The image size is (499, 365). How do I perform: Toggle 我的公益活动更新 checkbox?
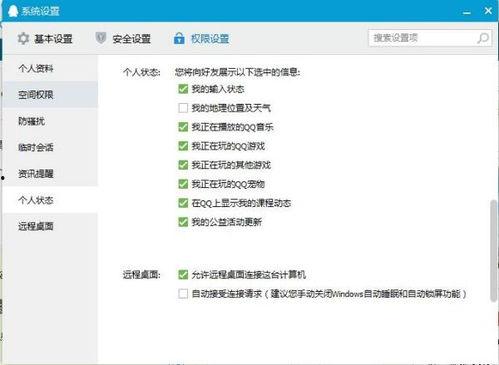click(183, 222)
